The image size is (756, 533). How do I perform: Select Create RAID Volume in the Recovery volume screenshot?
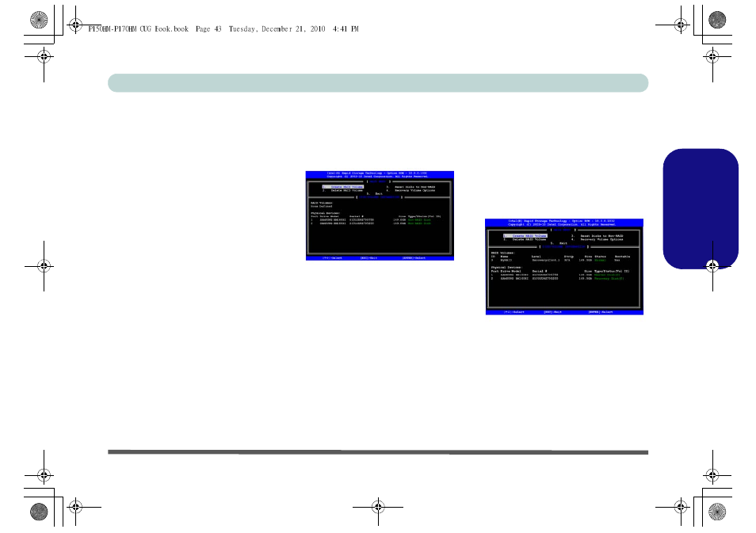(x=525, y=236)
